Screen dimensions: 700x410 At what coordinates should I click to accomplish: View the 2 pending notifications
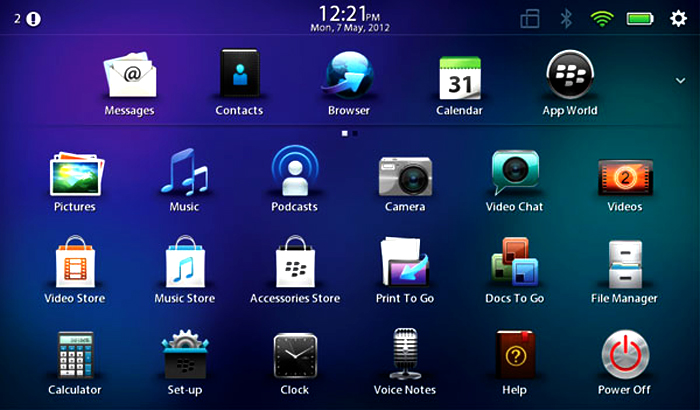tap(27, 19)
